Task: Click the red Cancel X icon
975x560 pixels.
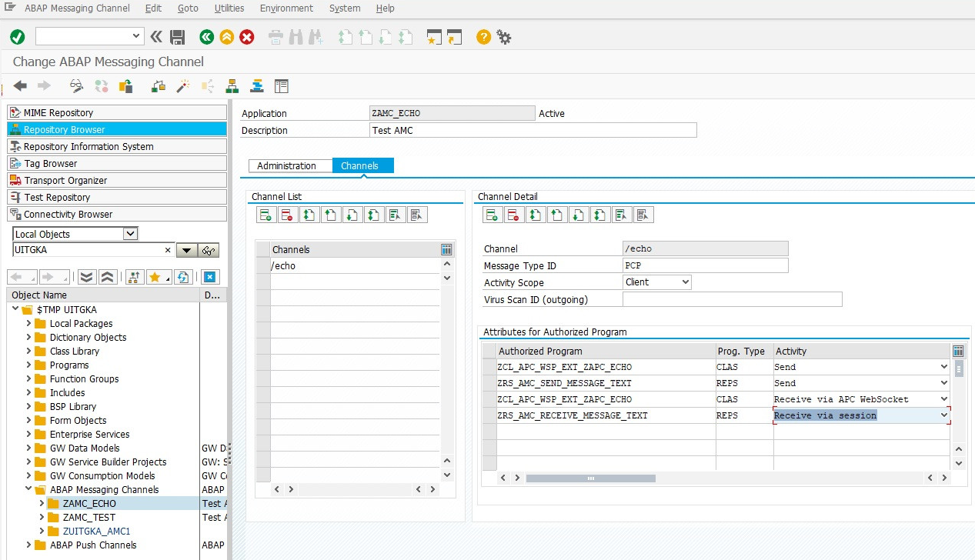Action: tap(247, 37)
